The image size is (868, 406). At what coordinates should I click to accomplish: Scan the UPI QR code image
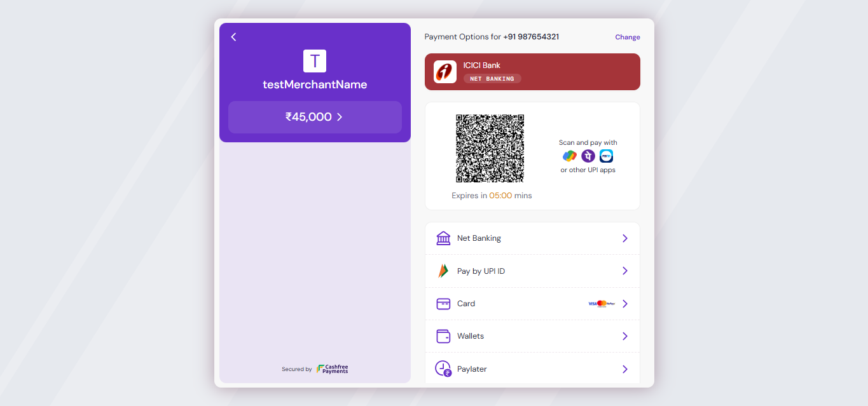[490, 148]
